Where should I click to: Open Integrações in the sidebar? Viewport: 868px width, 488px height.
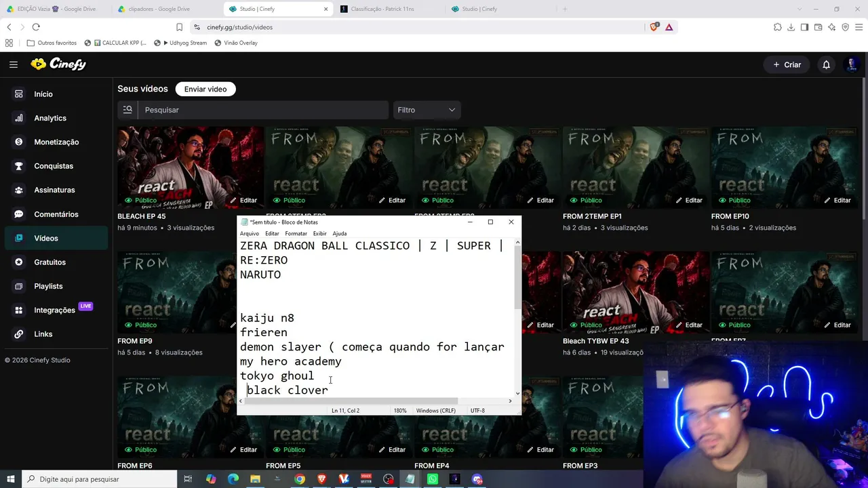[x=56, y=310]
